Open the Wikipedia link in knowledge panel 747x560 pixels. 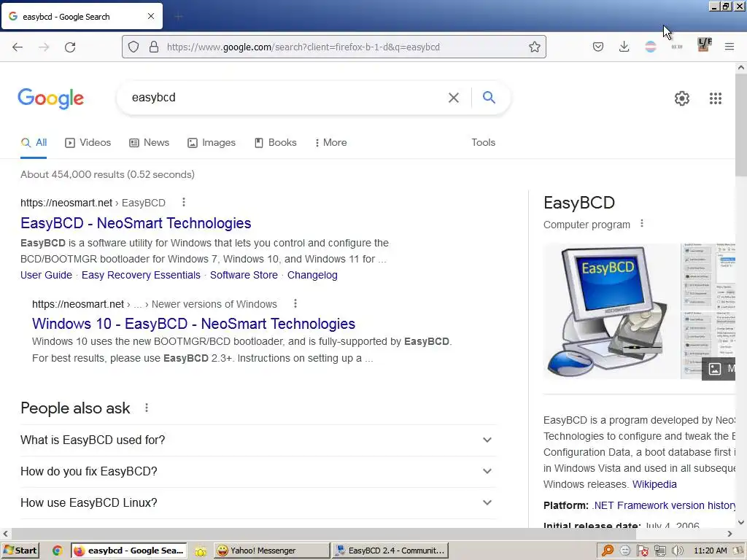click(654, 484)
